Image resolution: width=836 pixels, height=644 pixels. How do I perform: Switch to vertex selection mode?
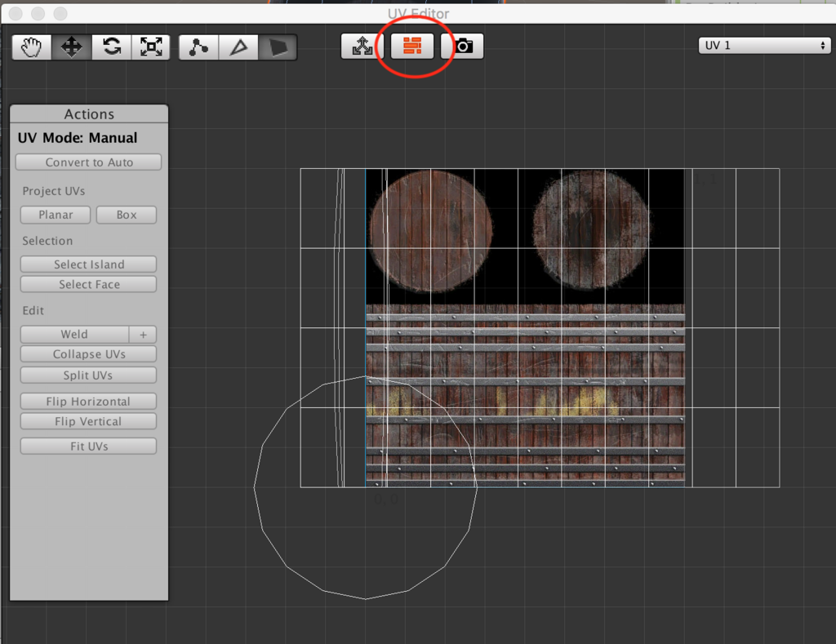tap(198, 47)
